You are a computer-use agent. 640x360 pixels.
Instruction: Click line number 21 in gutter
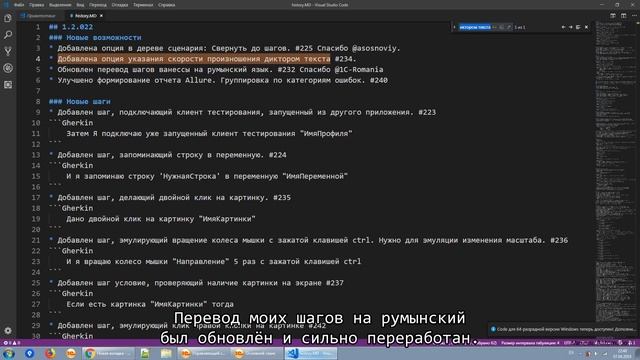[x=36, y=240]
